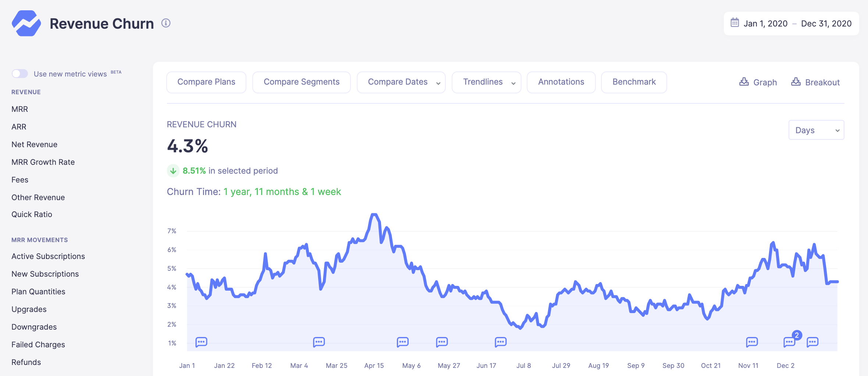Screen dimensions: 868x376
Task: Click the info icon beside Revenue Churn title
Action: pos(166,23)
